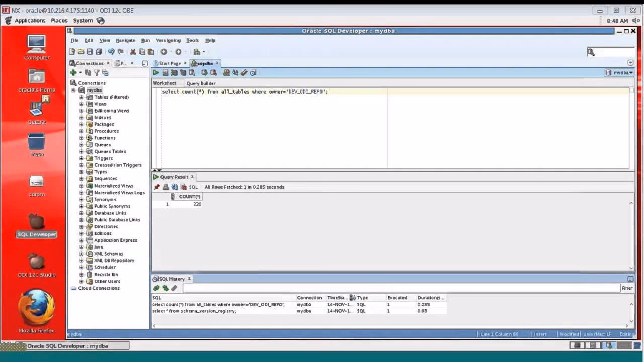Viewport: 644px width, 362px height.
Task: Expand the Procedures tree node
Action: pyautogui.click(x=82, y=131)
